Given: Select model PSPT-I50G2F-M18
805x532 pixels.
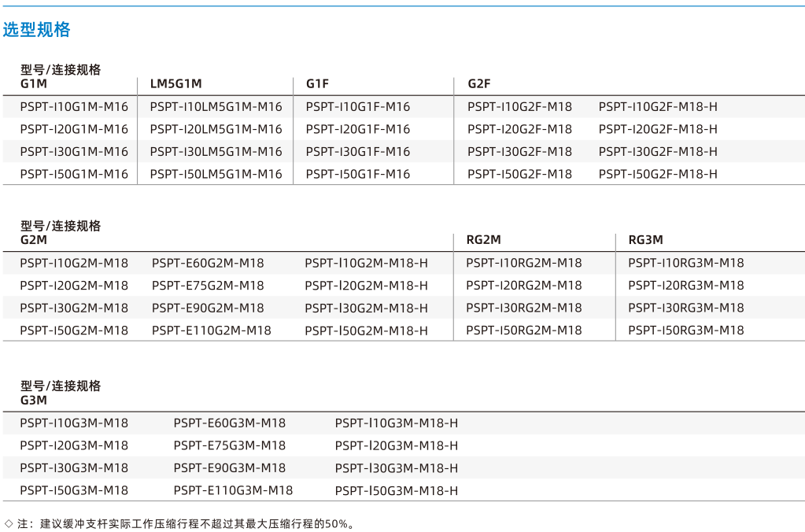Looking at the screenshot, I should 519,174.
